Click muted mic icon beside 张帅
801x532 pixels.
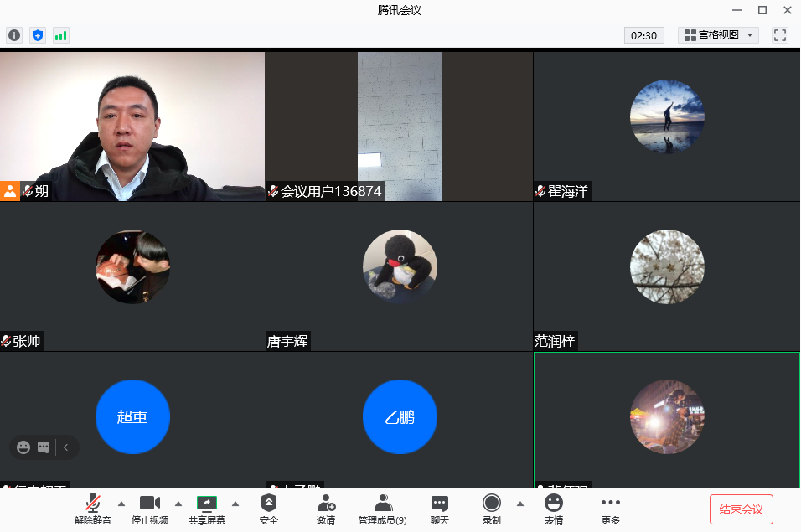(x=6, y=341)
